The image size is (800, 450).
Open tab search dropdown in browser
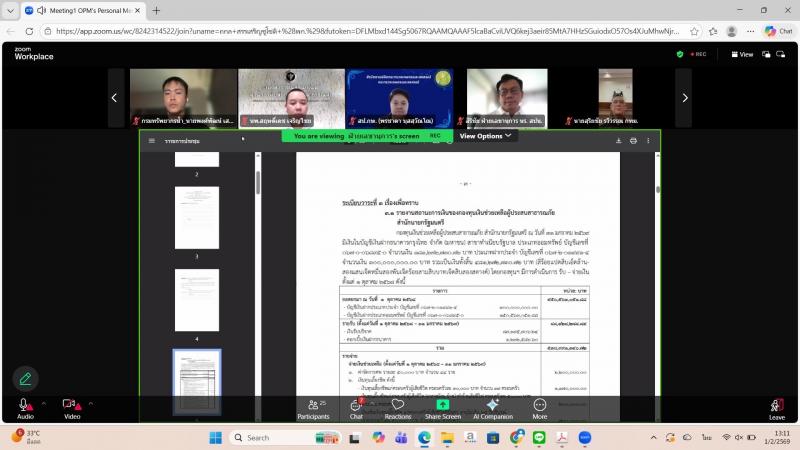point(10,10)
